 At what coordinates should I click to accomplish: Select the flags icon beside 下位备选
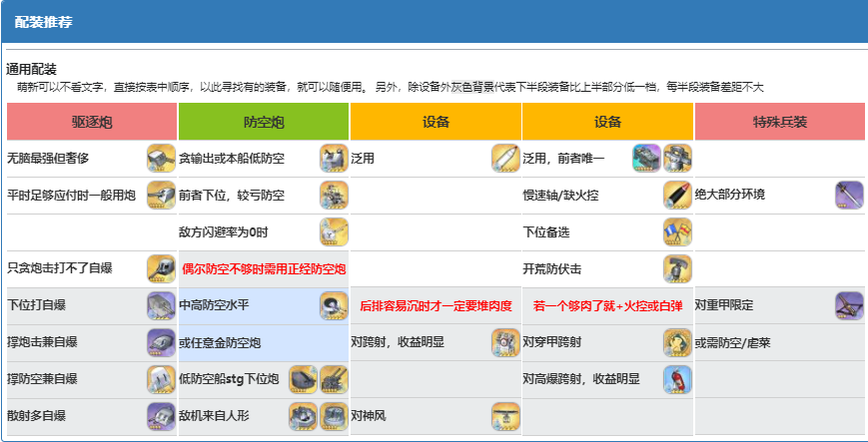click(677, 232)
